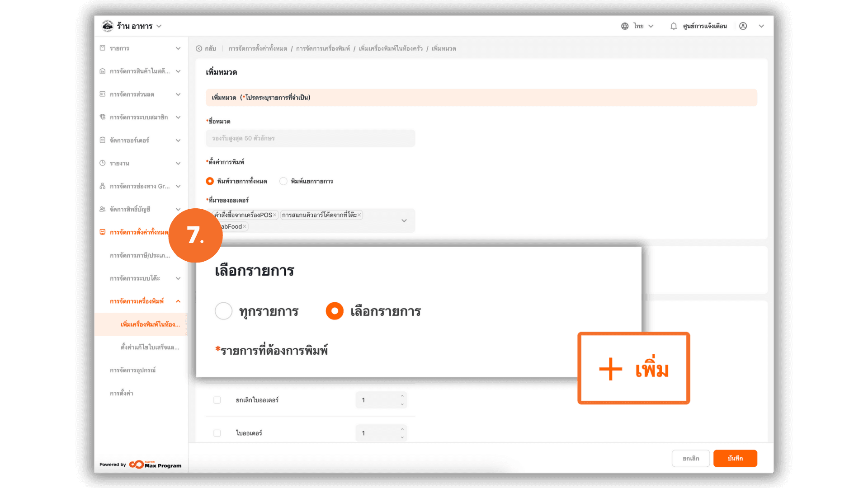
Task: Click the orange plus เพิ่ม icon
Action: pyautogui.click(x=610, y=369)
